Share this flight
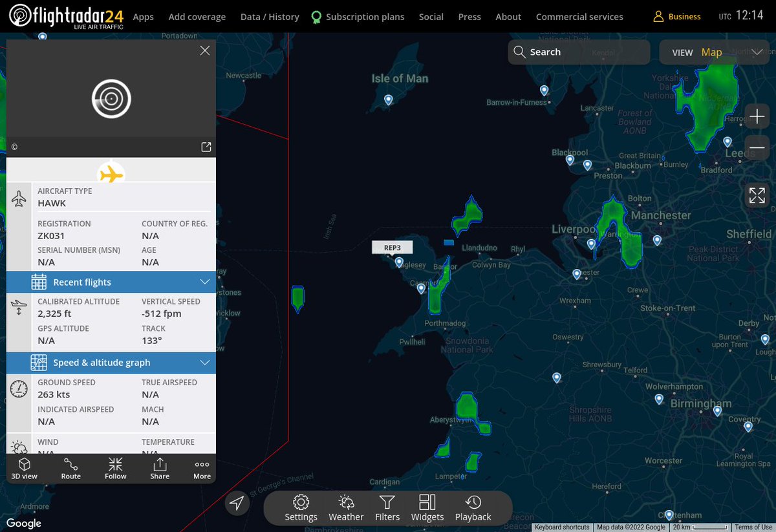 (159, 467)
